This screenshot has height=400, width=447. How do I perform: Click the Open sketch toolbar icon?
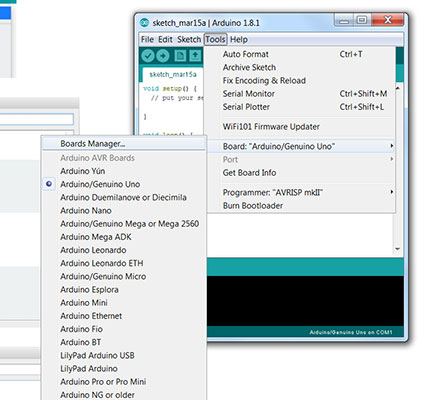pos(196,56)
